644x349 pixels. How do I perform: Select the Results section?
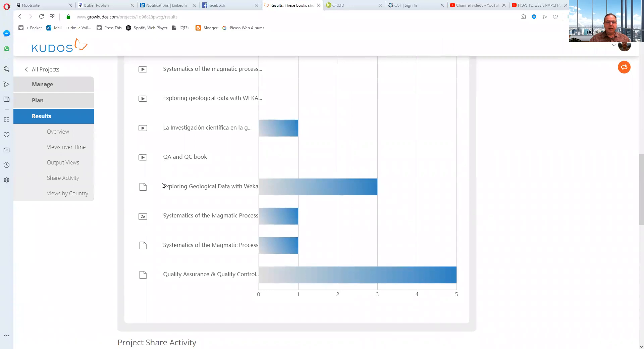[54, 116]
